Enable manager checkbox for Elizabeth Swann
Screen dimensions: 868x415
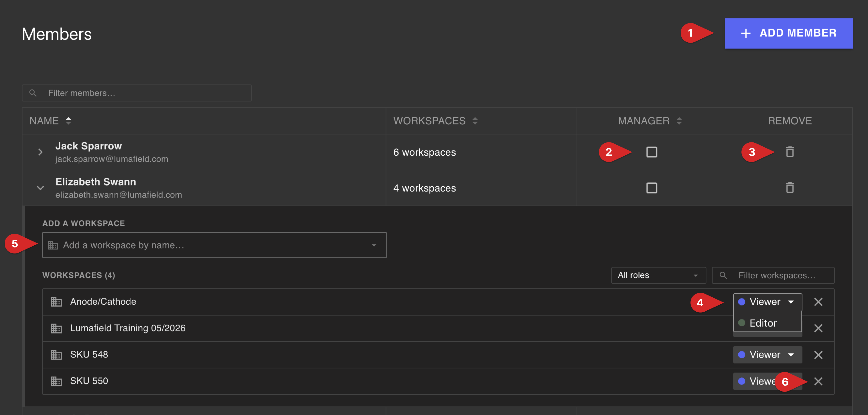click(x=652, y=188)
